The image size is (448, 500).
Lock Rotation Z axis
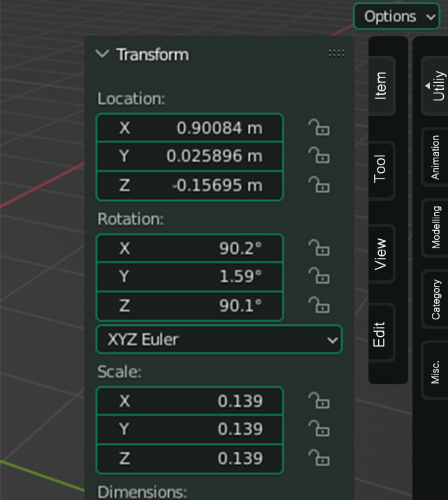tap(319, 305)
